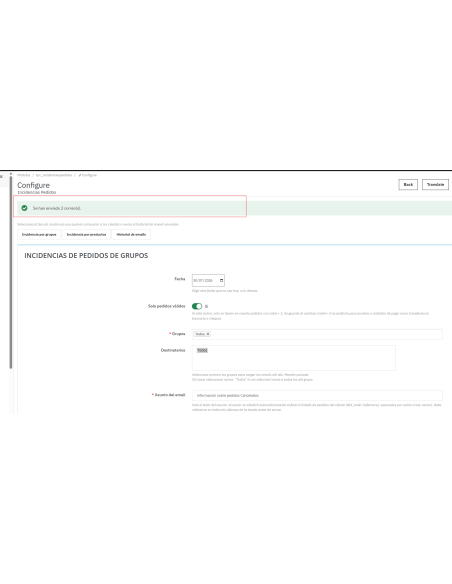The image size is (452, 584).
Task: Toggle the Solo pedidos válidos switch
Action: coord(197,306)
